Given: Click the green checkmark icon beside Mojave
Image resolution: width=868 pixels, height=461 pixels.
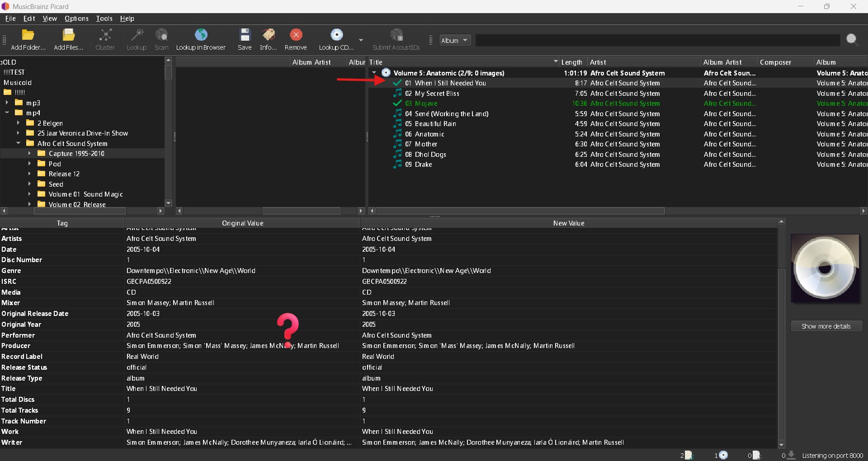Looking at the screenshot, I should coord(397,103).
